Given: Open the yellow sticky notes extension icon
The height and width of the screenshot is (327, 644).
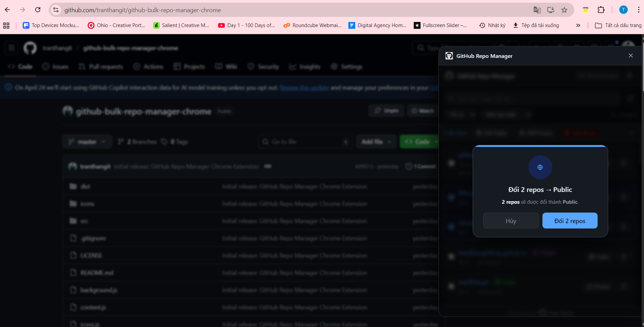Looking at the screenshot, I should click(x=585, y=10).
